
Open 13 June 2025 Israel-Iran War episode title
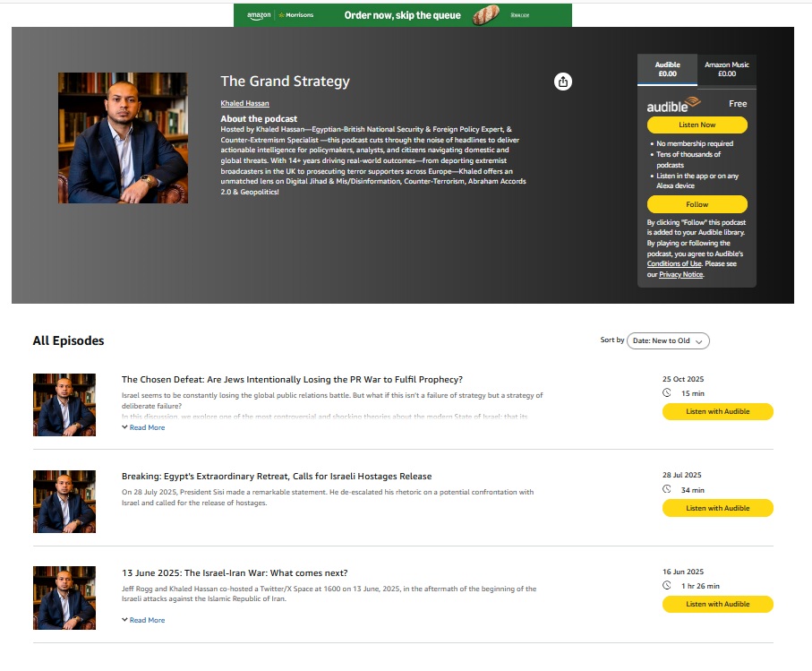coord(235,572)
